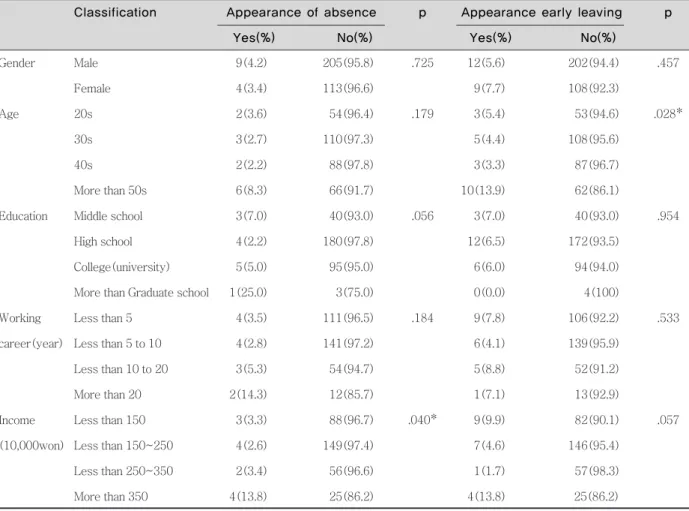
Task: Select the 'Gender' category label
Action: click(x=17, y=63)
